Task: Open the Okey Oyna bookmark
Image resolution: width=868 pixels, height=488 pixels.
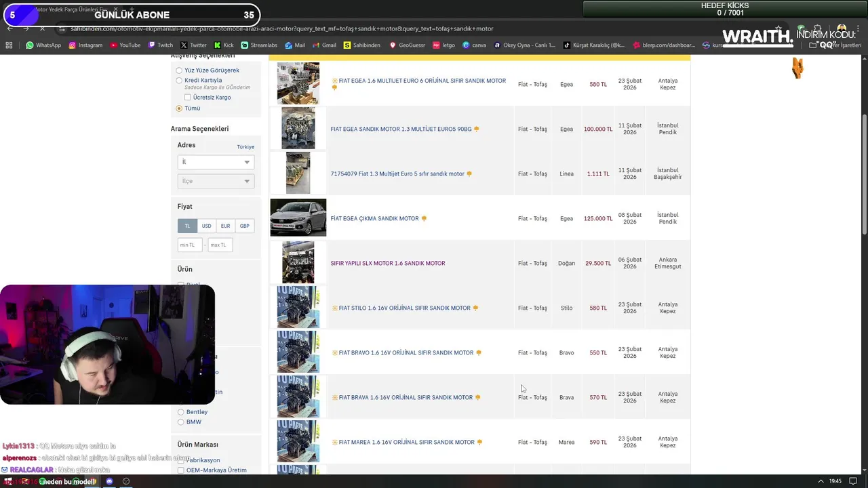Action: [525, 45]
